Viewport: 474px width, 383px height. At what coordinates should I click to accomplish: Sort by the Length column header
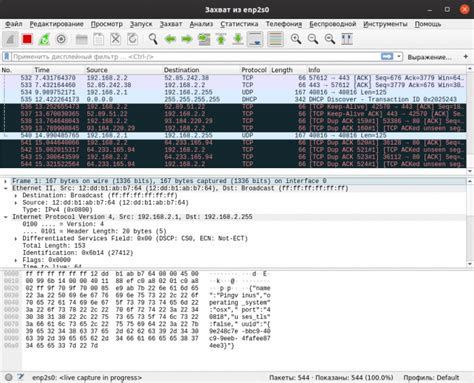click(x=287, y=70)
